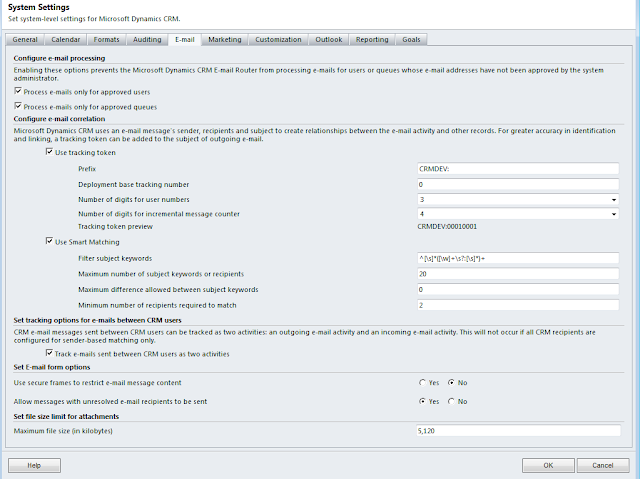
Task: Switch to the General tab
Action: pos(26,40)
